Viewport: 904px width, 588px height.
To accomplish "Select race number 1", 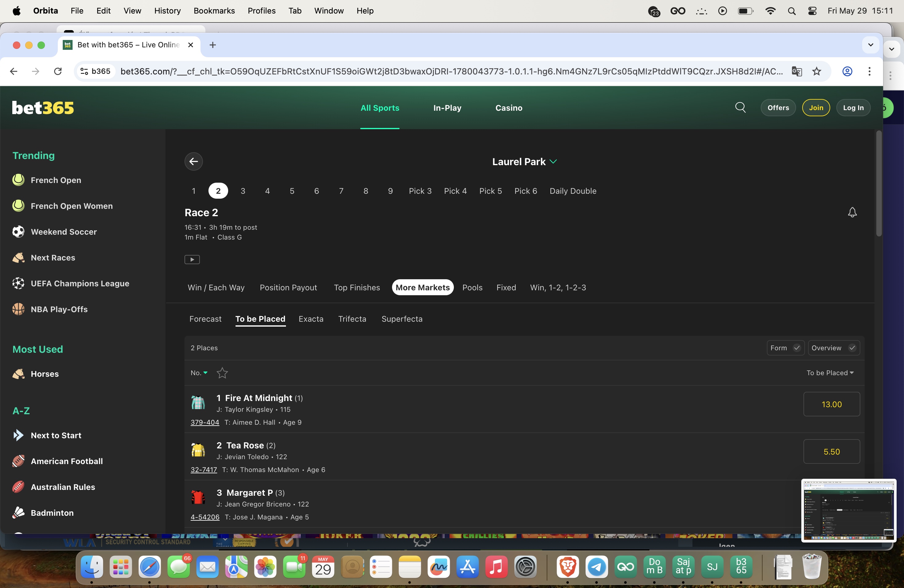I will click(193, 191).
